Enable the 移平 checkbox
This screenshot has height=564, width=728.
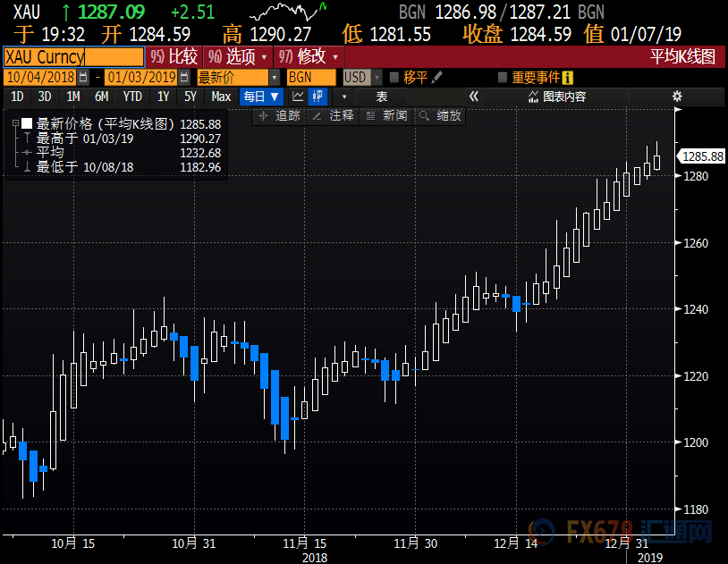coord(394,78)
